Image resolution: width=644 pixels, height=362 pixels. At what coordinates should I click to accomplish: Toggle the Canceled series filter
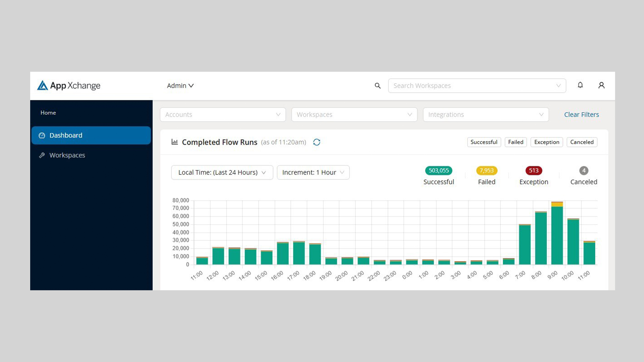coord(582,142)
